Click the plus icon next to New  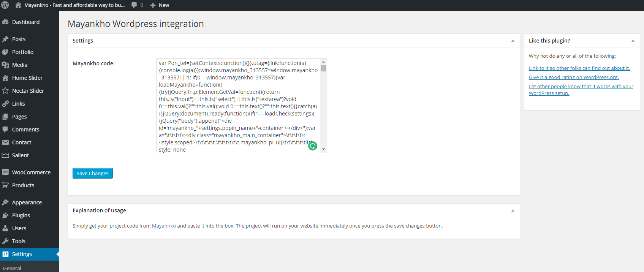click(153, 5)
